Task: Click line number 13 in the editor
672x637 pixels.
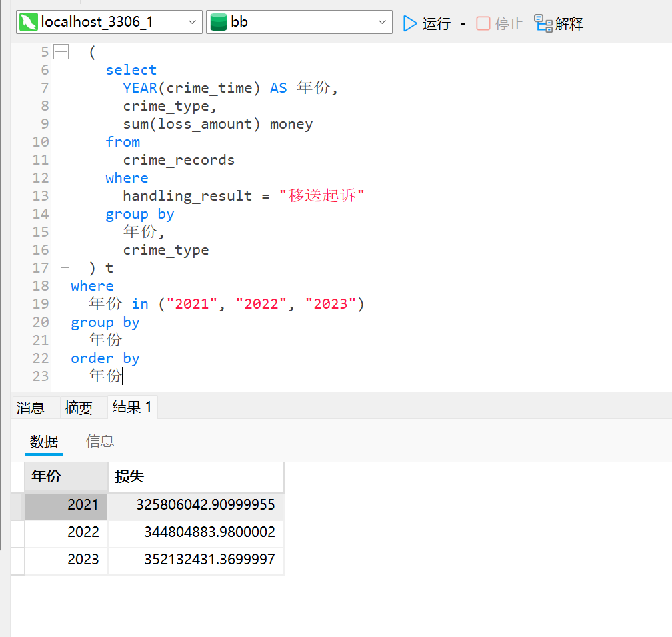Action: tap(41, 195)
